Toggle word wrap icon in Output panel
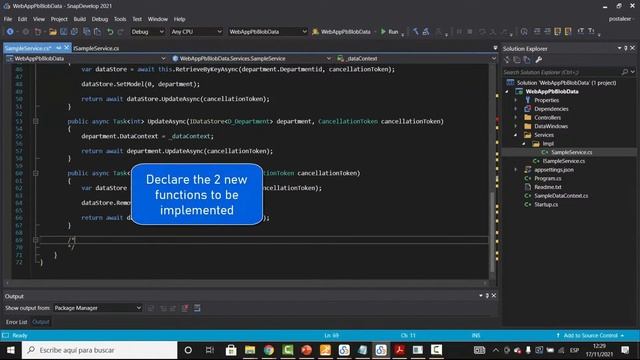Image resolution: width=640 pixels, height=360 pixels. 197,308
